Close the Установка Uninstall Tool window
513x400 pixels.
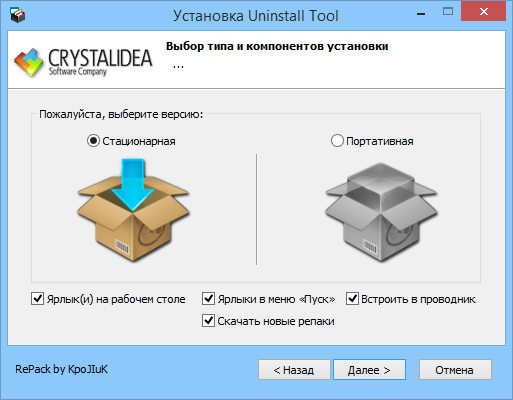[x=483, y=12]
